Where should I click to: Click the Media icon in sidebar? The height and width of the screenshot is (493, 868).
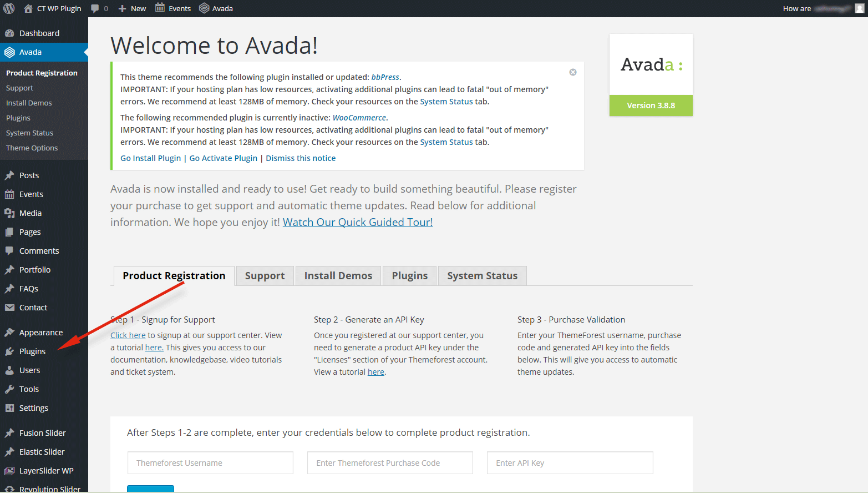pyautogui.click(x=9, y=213)
